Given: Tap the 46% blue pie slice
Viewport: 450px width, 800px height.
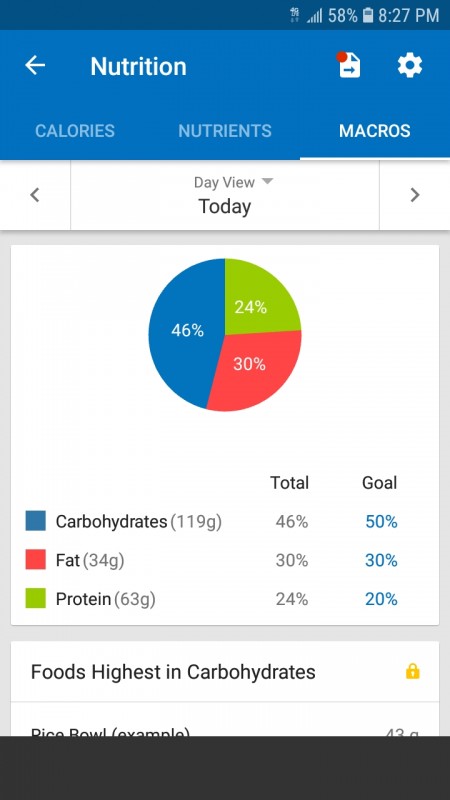Looking at the screenshot, I should (187, 331).
